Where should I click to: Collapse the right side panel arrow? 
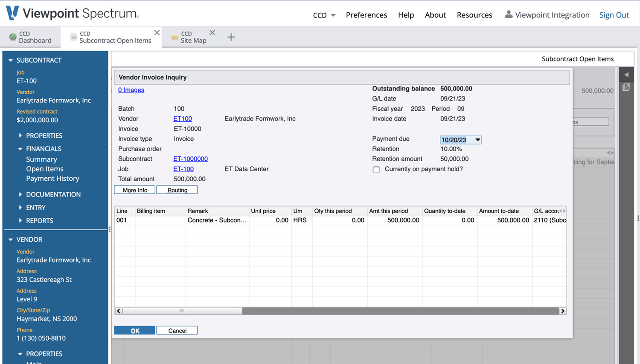coord(626,75)
